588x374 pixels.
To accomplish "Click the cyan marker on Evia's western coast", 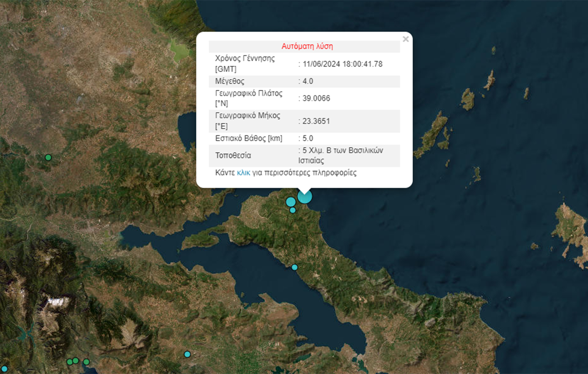I will 294,267.
